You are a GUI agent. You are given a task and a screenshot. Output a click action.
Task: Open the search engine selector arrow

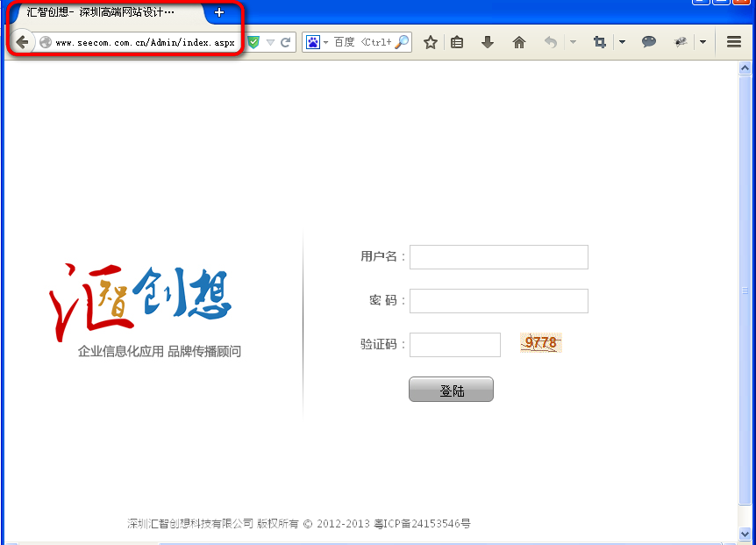pyautogui.click(x=326, y=42)
